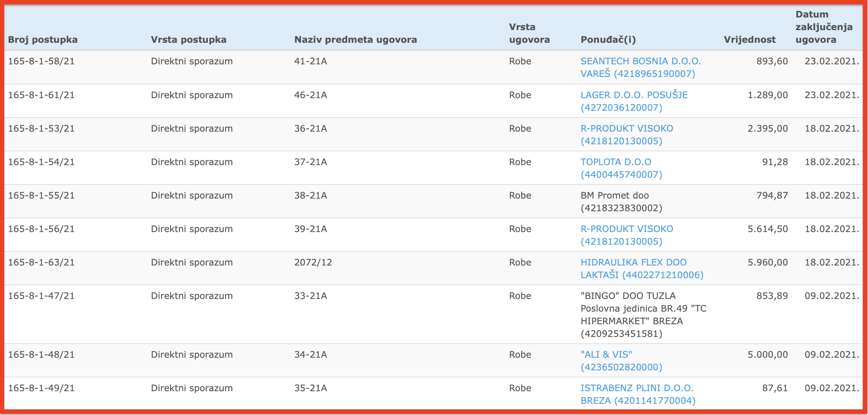868x415 pixels.
Task: Click contract subject 39-21A
Action: (310, 229)
